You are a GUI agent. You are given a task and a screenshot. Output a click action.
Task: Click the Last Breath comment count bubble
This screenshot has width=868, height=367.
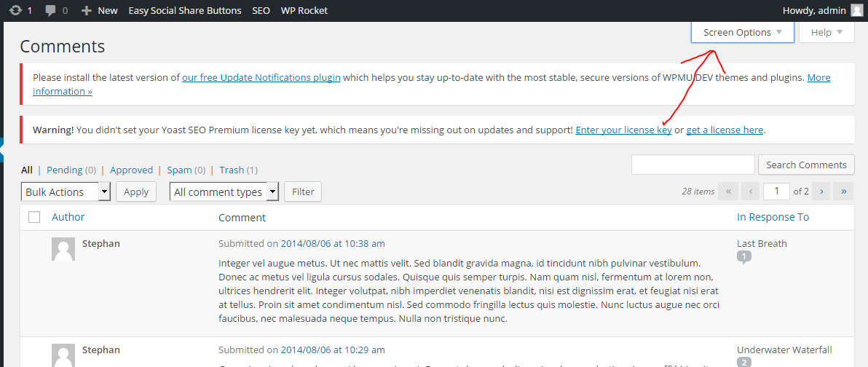coord(743,256)
